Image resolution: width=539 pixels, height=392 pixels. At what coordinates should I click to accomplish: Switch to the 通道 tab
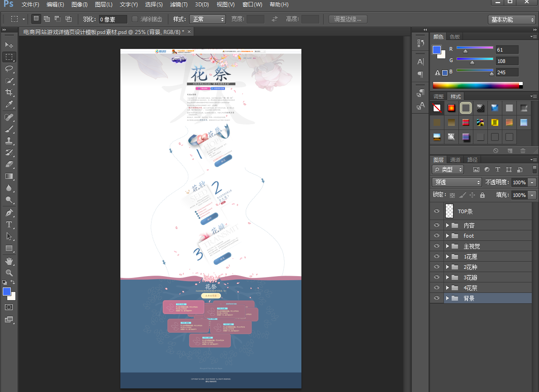(455, 160)
